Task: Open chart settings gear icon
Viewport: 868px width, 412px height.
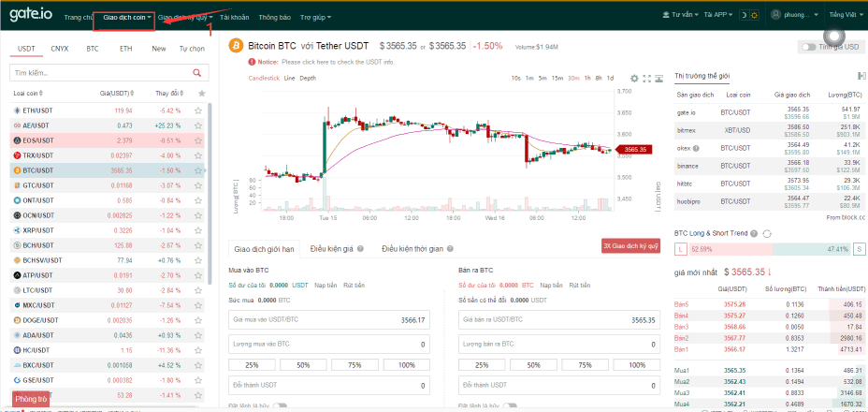Action: (634, 78)
